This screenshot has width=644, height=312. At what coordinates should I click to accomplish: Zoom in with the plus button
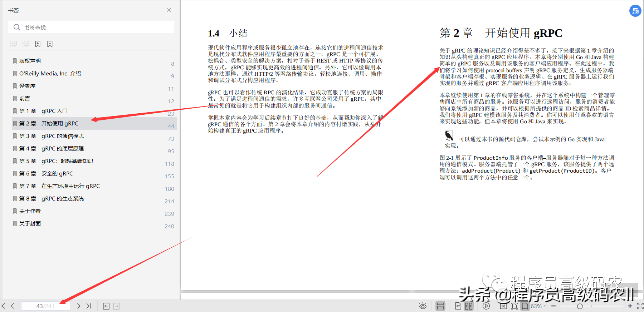pyautogui.click(x=630, y=306)
